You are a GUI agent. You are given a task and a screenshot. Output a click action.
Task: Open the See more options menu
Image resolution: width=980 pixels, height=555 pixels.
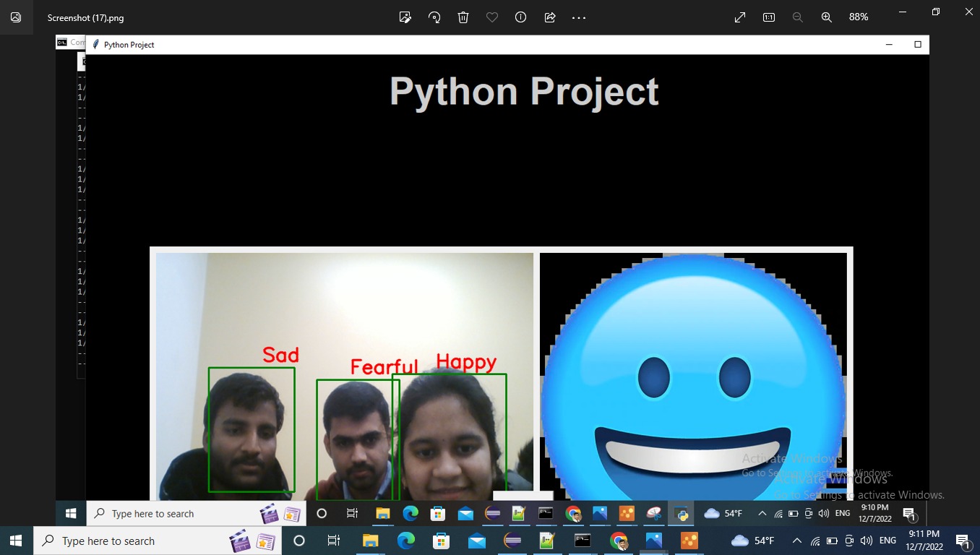[x=578, y=17]
